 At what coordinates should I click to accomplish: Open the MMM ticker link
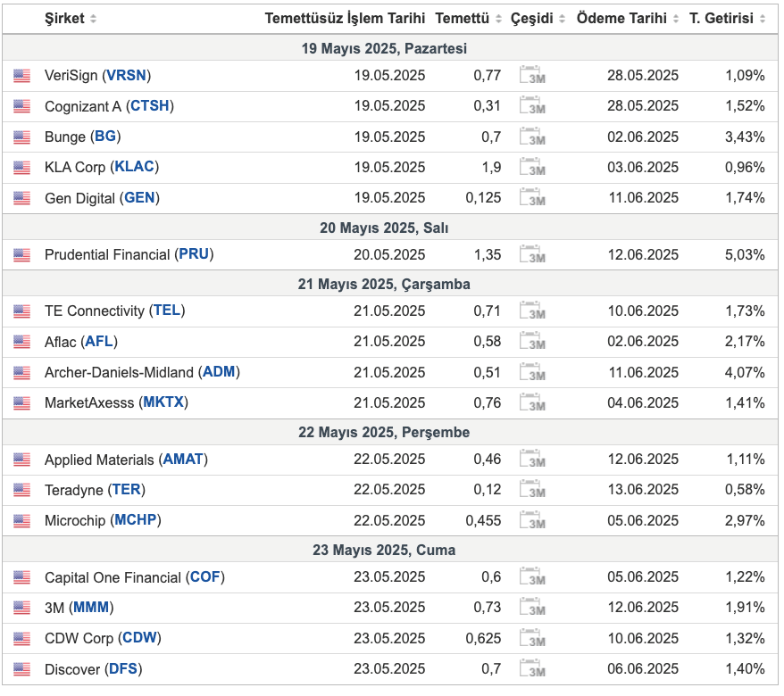coord(91,608)
